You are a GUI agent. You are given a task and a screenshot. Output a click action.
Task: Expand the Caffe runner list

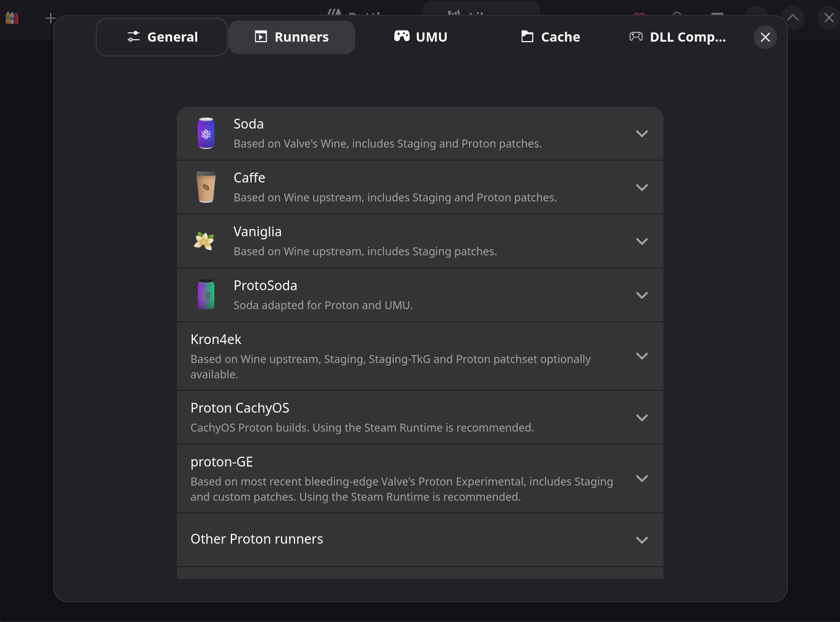(x=642, y=187)
